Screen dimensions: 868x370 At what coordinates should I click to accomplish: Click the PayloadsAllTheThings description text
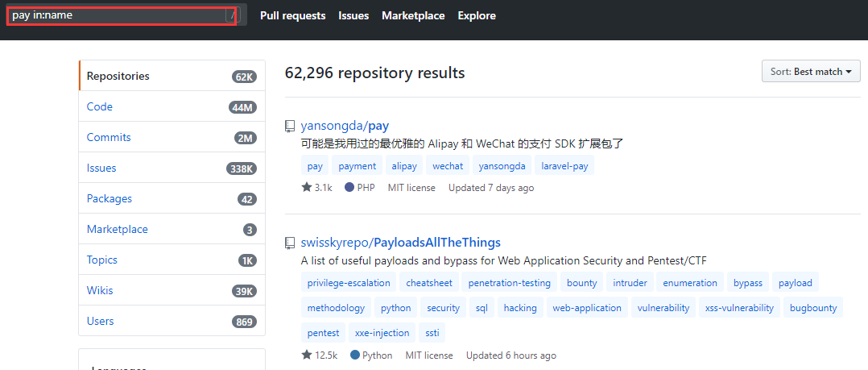(504, 260)
